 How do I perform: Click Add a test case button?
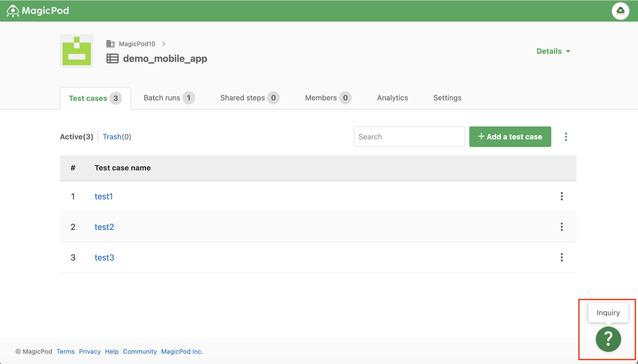pos(510,137)
